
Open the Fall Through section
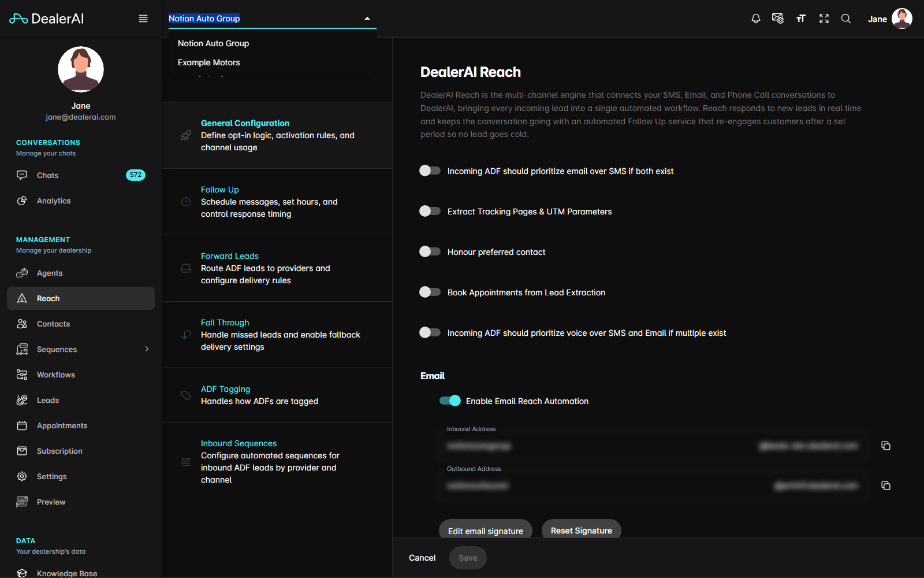[x=277, y=335]
